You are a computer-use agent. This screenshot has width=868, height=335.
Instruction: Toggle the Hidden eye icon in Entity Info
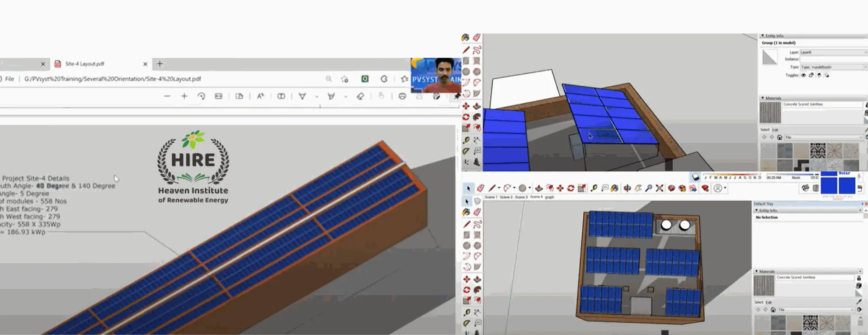point(803,75)
